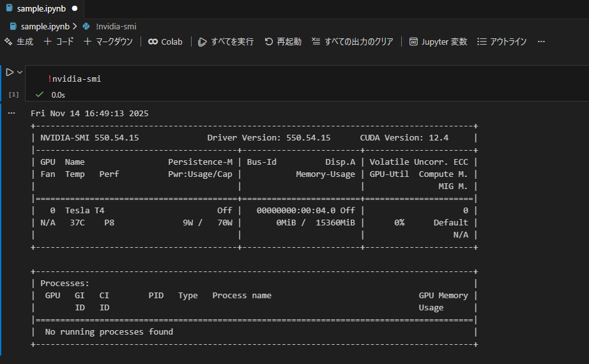Viewport: 589px width, 364px height.
Task: Click the 0.0s execution time
Action: (x=58, y=95)
